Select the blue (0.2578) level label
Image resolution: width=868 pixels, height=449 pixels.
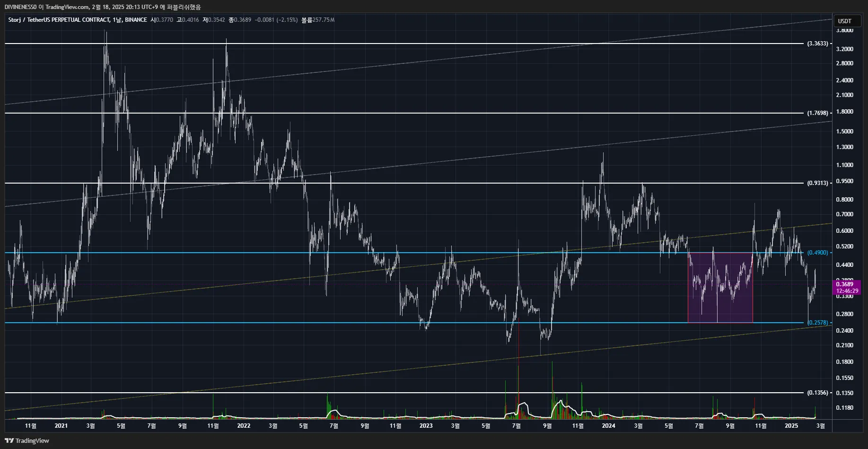(x=817, y=323)
